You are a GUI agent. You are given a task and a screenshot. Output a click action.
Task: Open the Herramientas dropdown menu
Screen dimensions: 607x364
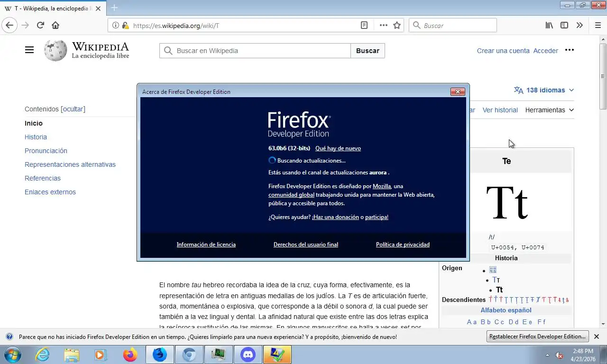point(549,110)
